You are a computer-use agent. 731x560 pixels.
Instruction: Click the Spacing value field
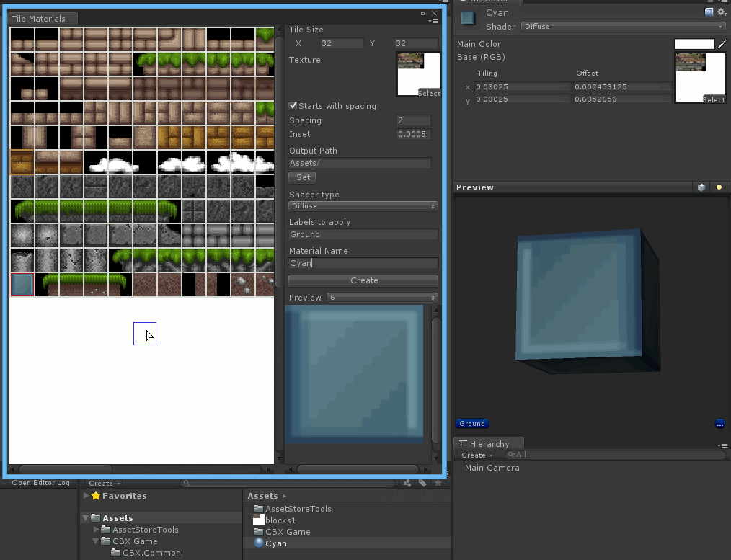414,120
